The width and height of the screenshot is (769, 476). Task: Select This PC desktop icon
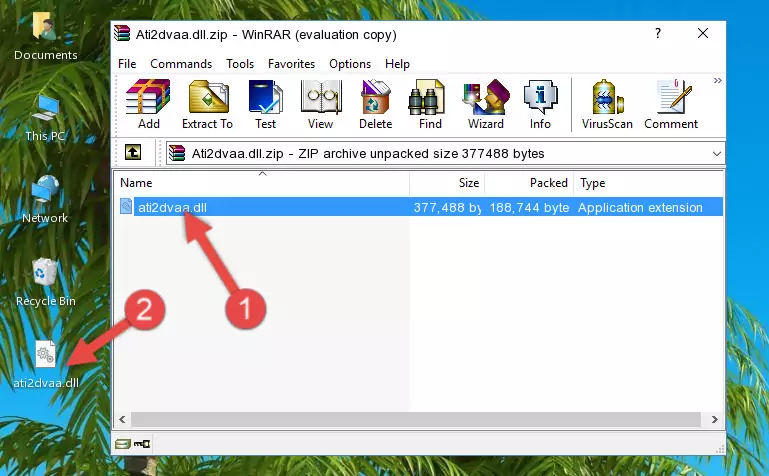coord(45,118)
